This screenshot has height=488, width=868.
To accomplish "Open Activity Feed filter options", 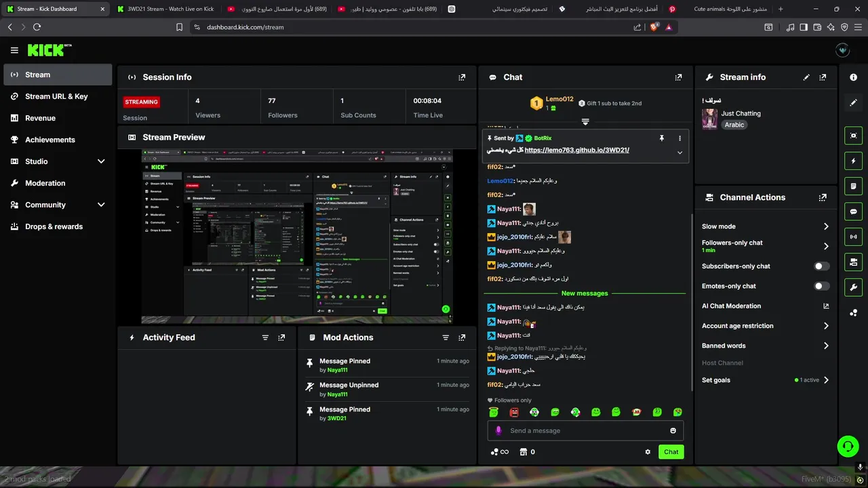I will [x=265, y=338].
